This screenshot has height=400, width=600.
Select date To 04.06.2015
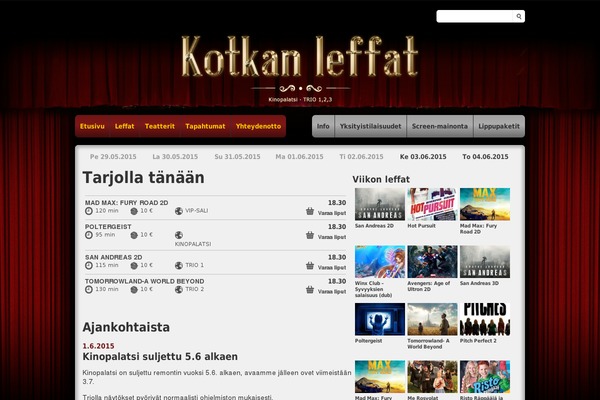485,157
